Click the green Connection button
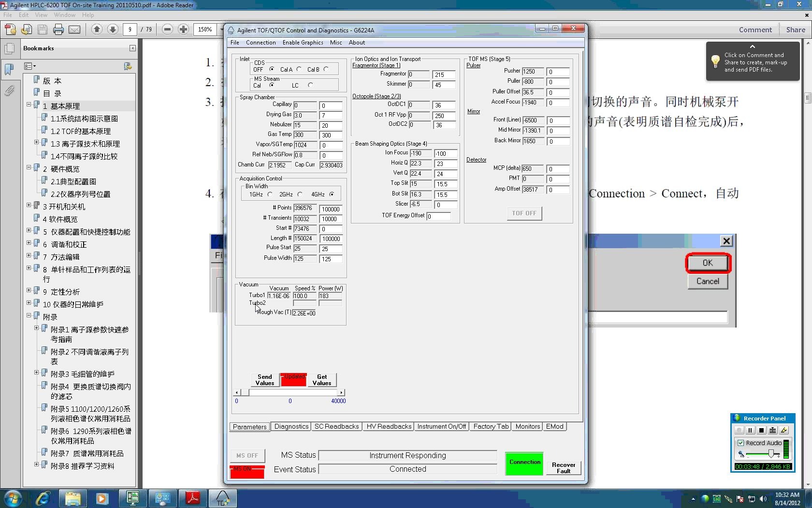The width and height of the screenshot is (812, 508). pos(524,464)
